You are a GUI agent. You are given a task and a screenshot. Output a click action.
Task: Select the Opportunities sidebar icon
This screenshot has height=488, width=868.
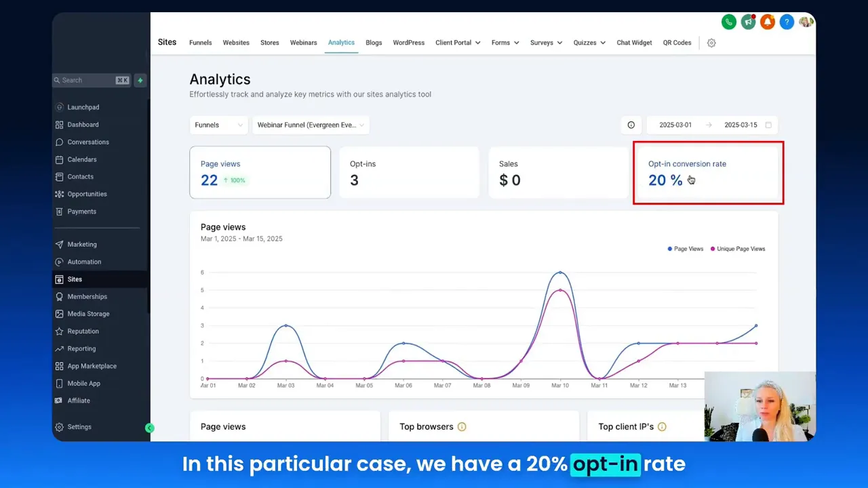(87, 194)
